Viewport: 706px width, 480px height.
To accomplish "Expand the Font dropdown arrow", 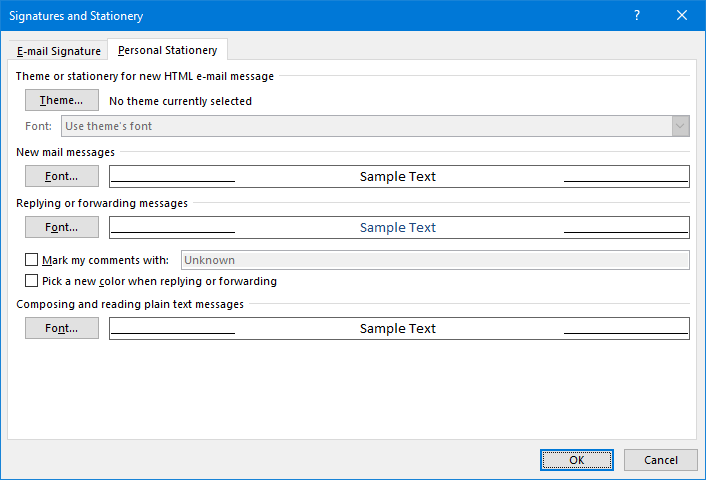I will tap(680, 126).
